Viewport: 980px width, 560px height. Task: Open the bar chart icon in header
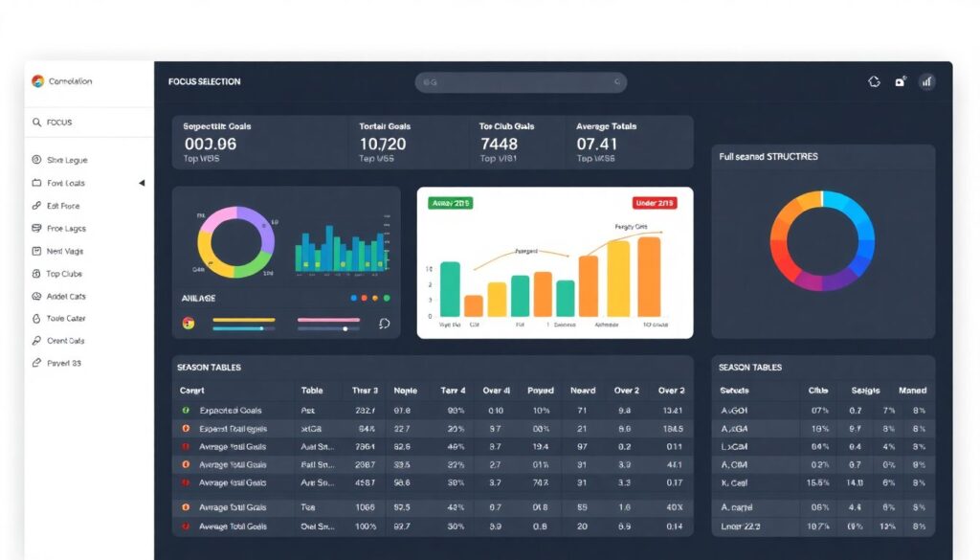coord(926,82)
